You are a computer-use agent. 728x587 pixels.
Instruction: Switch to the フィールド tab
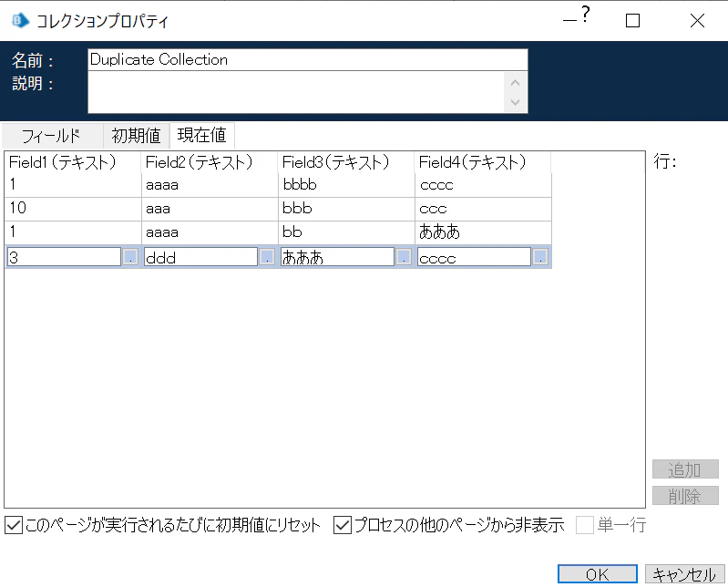click(52, 136)
